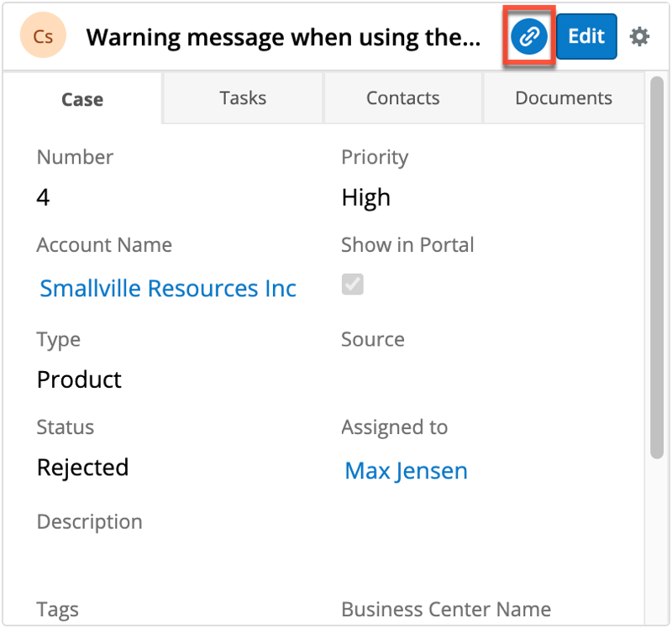Click the Cs case avatar badge

click(43, 37)
